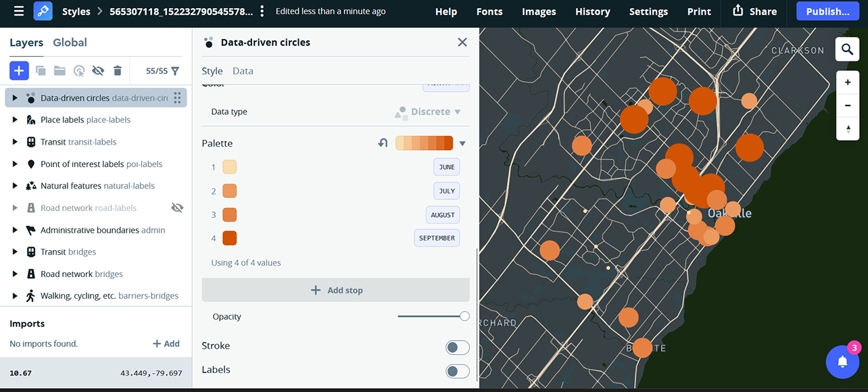Click the blue Add layer plus icon

coord(18,70)
